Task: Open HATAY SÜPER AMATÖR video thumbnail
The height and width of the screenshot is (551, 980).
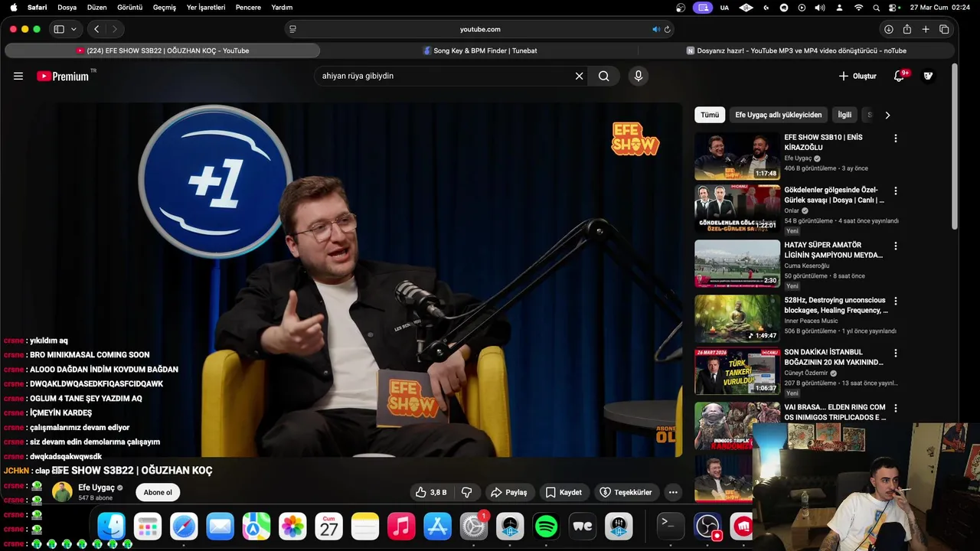Action: tap(737, 264)
